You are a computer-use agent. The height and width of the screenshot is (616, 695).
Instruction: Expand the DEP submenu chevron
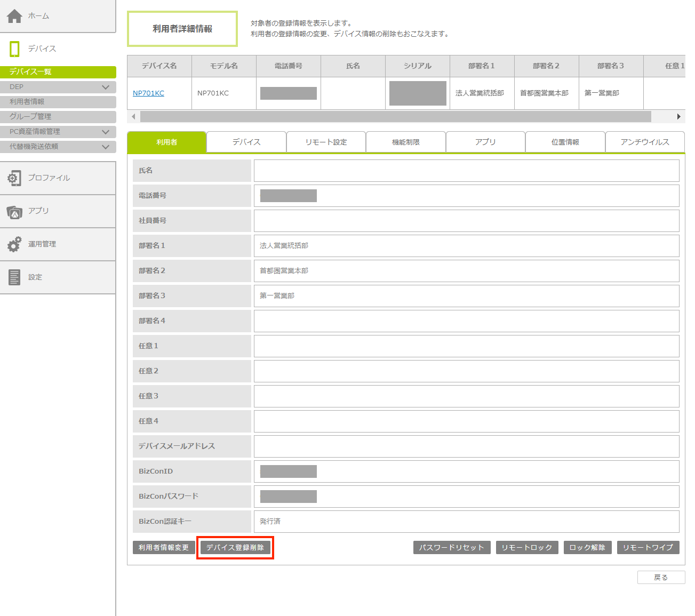[106, 87]
